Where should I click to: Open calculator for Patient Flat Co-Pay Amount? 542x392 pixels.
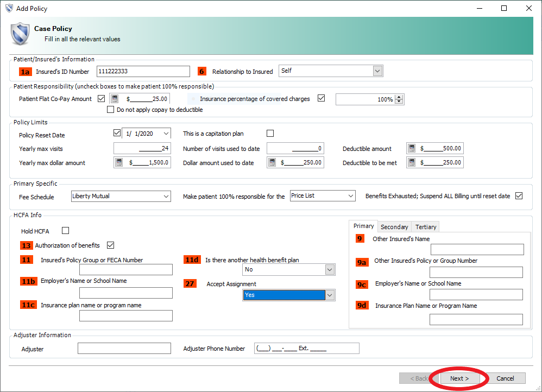pos(115,99)
